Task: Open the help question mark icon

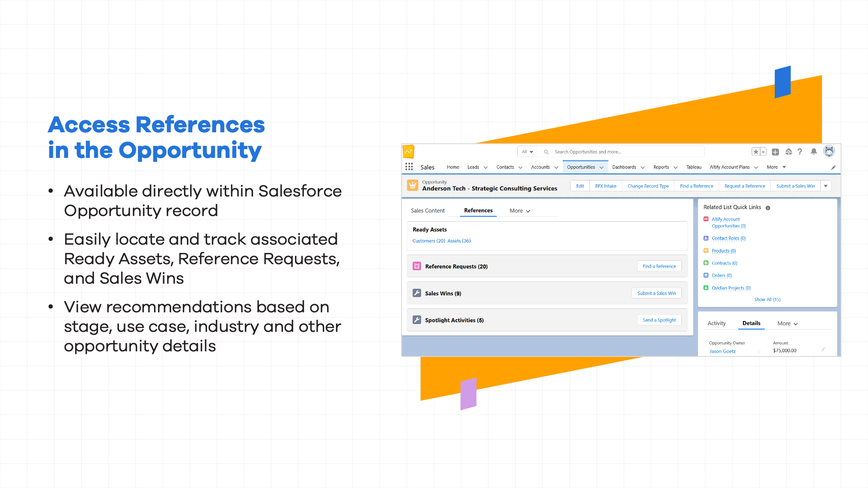Action: pos(800,152)
